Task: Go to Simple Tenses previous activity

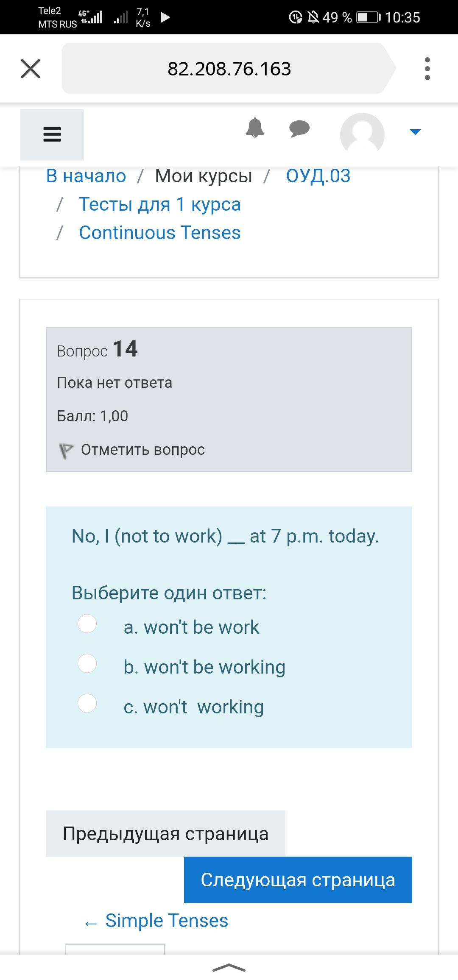Action: 166,921
